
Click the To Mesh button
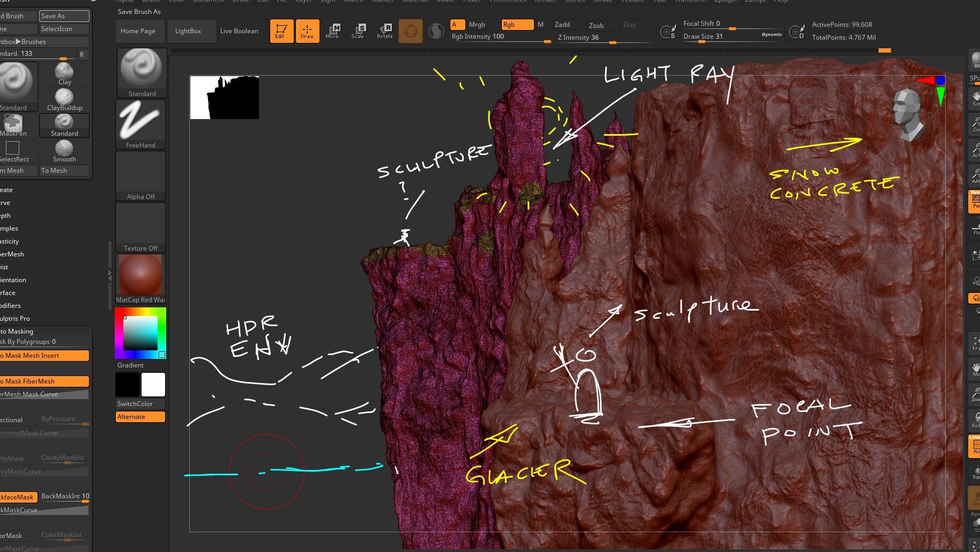[64, 171]
